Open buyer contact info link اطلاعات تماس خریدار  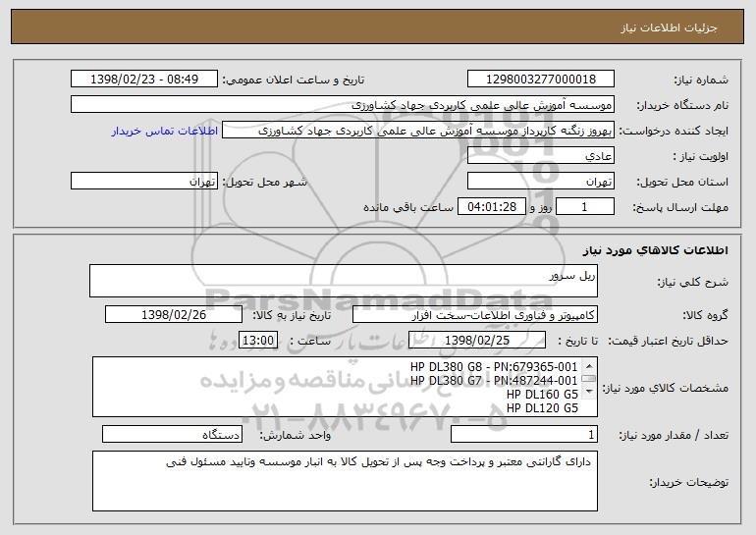[165, 131]
